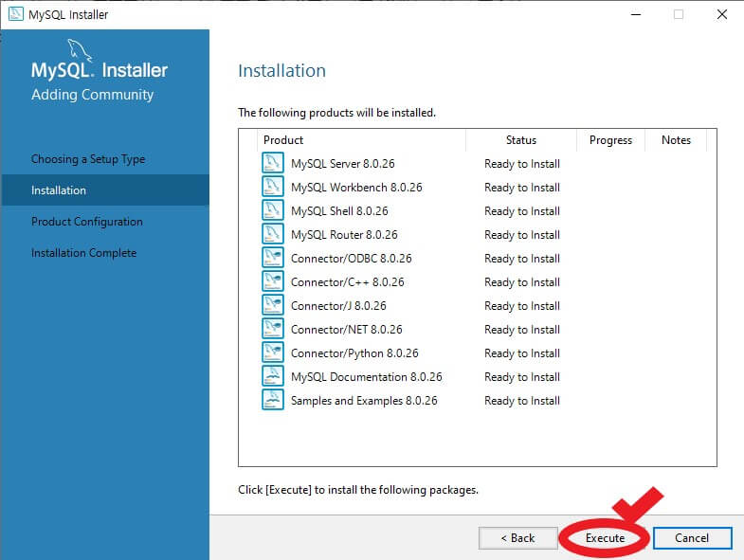Click Ready to Install status for Connector/Python
Viewport: 744px width, 560px height.
(522, 353)
